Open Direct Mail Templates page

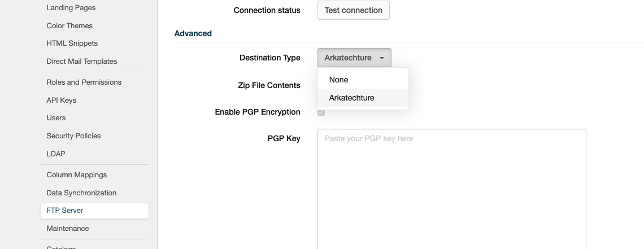tap(82, 61)
